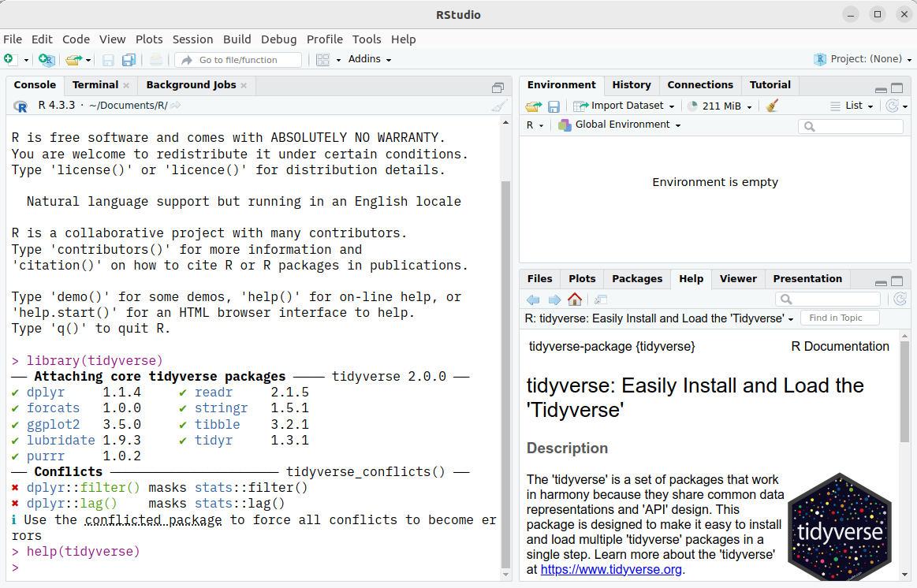Switch to the Background Jobs tab
Image resolution: width=917 pixels, height=588 pixels.
[x=192, y=85]
